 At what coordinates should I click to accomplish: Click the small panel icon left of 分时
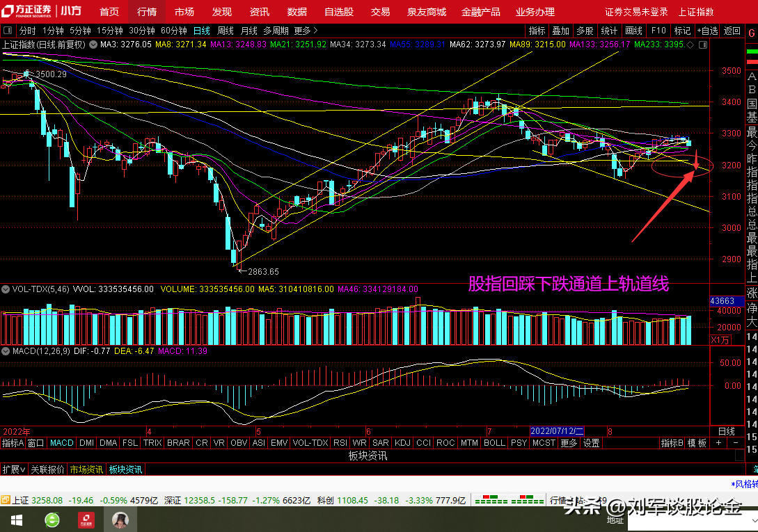pos(8,31)
